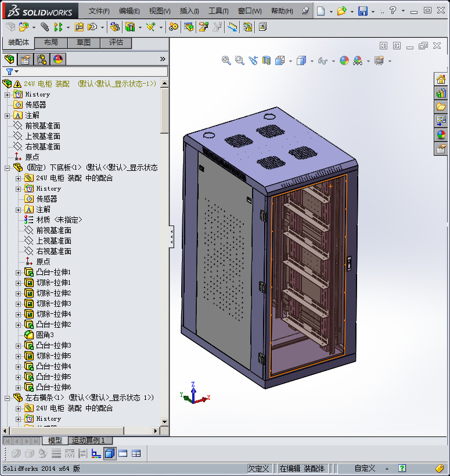
Task: Collapse the panel with the splitter handle
Action: [x=172, y=237]
